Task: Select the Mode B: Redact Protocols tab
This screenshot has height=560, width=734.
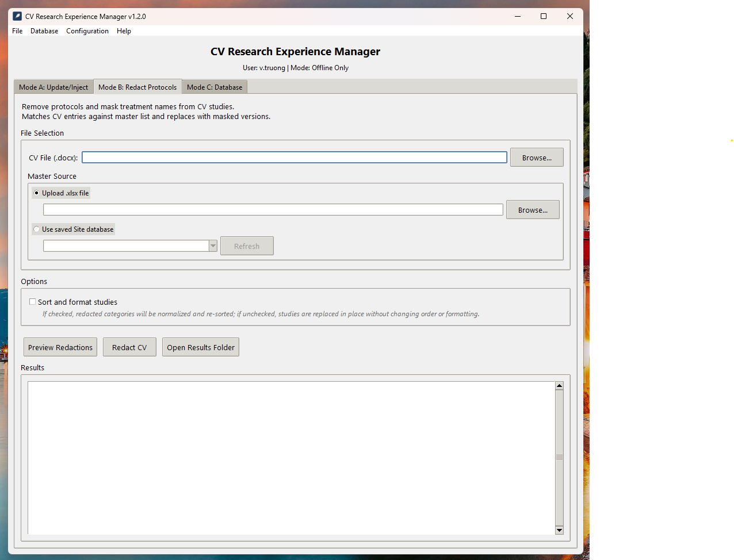Action: (x=137, y=87)
